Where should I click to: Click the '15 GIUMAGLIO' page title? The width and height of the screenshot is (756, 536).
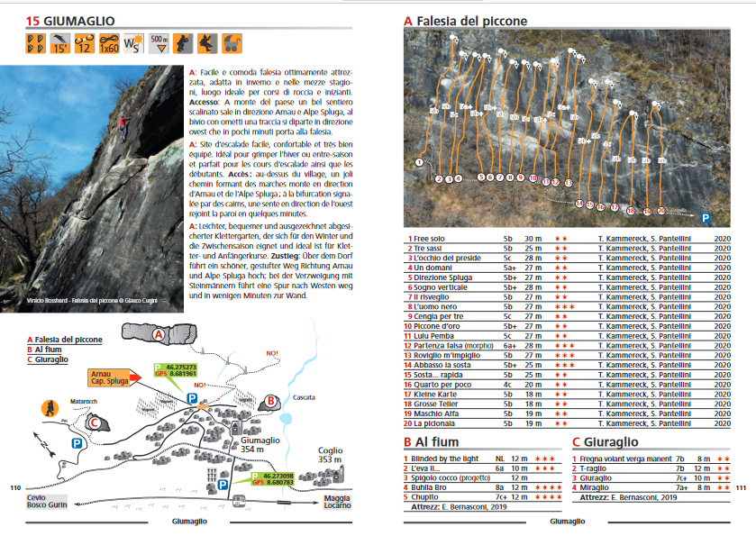[70, 22]
